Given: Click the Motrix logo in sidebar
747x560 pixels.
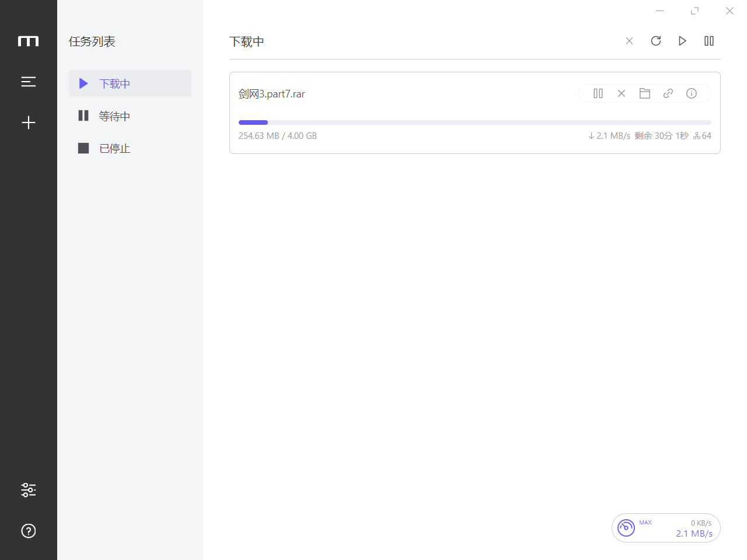Looking at the screenshot, I should coord(28,41).
